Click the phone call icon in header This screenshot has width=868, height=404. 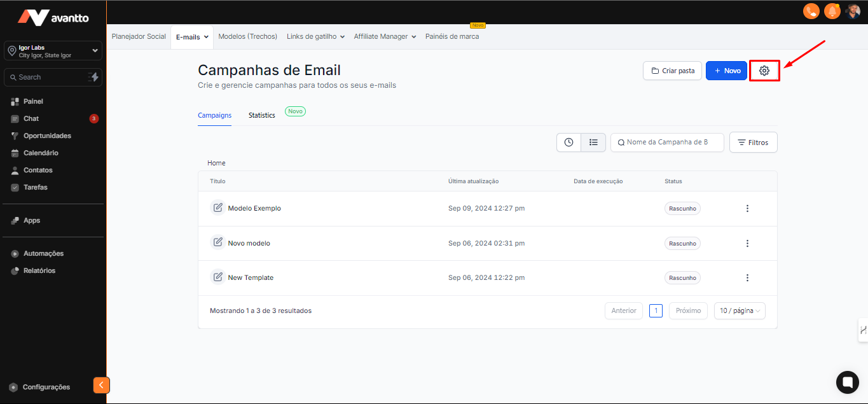pos(811,11)
